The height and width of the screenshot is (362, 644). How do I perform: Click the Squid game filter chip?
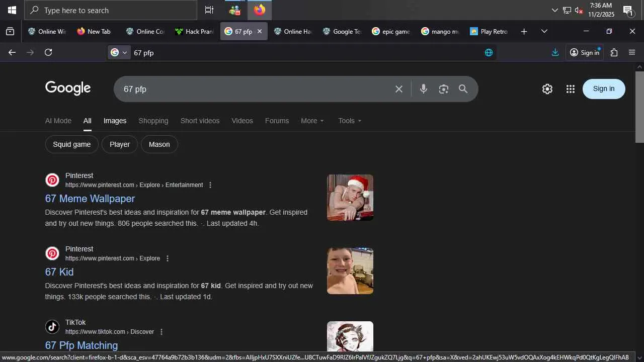pyautogui.click(x=72, y=144)
